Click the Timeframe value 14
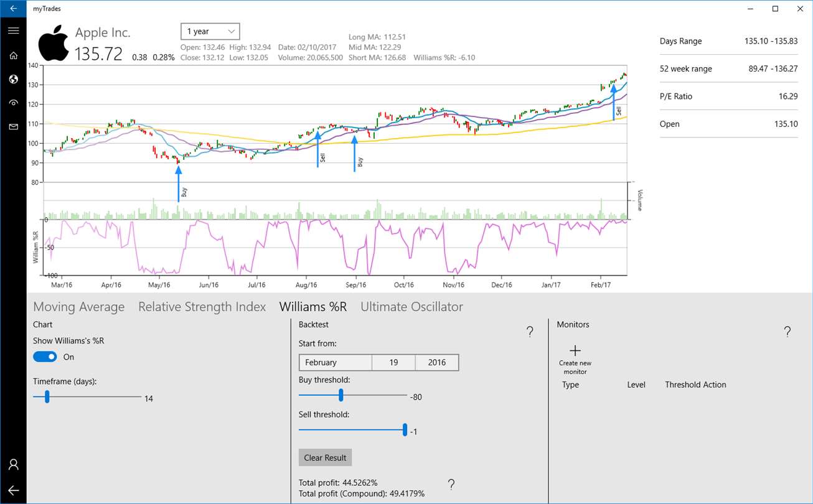Image resolution: width=813 pixels, height=504 pixels. tap(149, 399)
